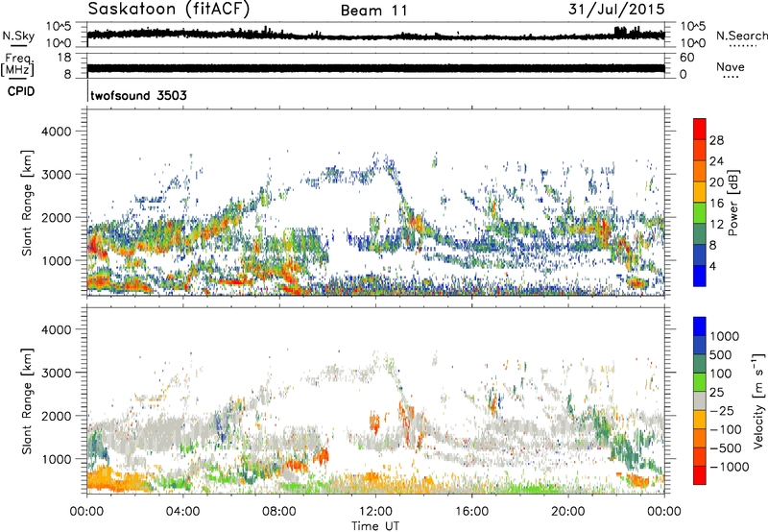Click the 'N.Search' legend label
Viewport: 768px width, 532px height.
pos(742,36)
